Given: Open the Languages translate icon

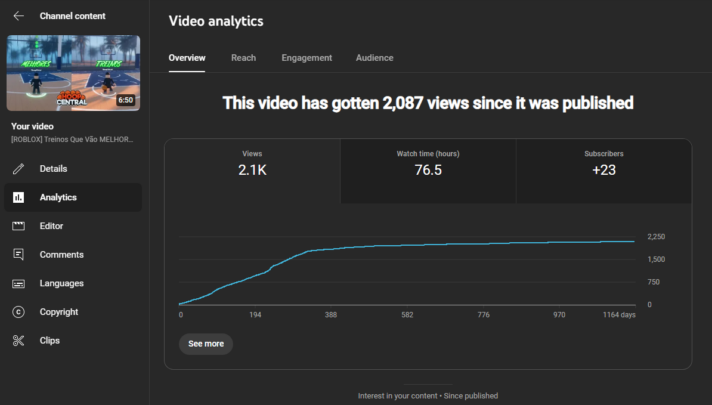Looking at the screenshot, I should [x=18, y=283].
